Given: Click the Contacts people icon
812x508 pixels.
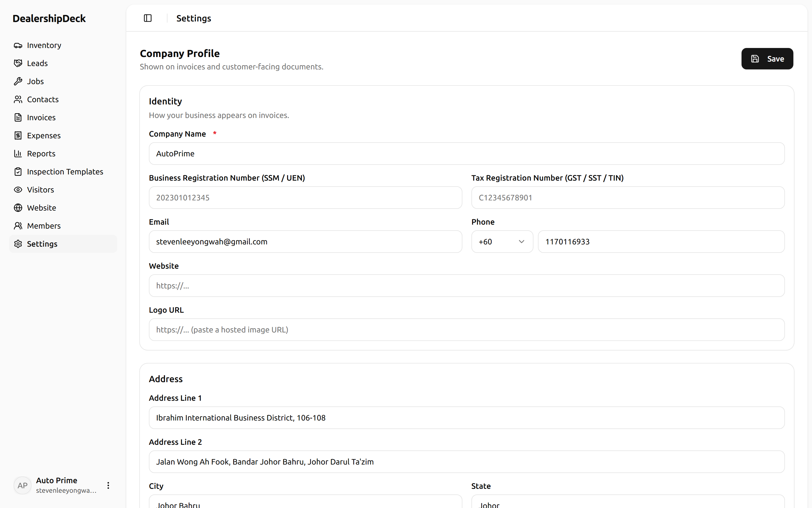Looking at the screenshot, I should tap(18, 99).
